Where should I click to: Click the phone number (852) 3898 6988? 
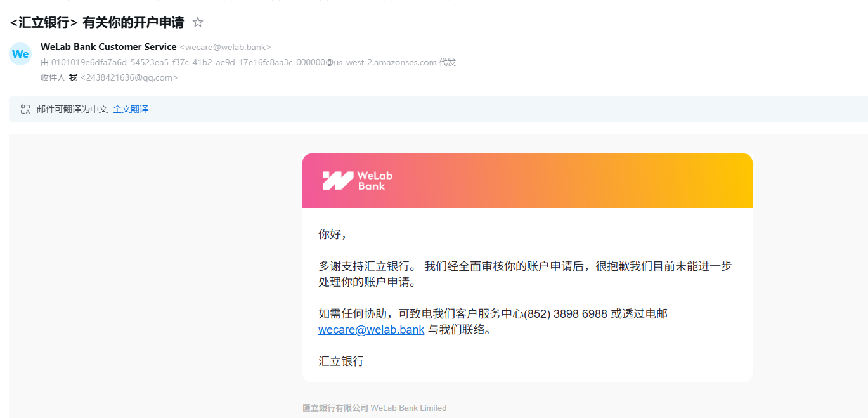click(x=566, y=314)
